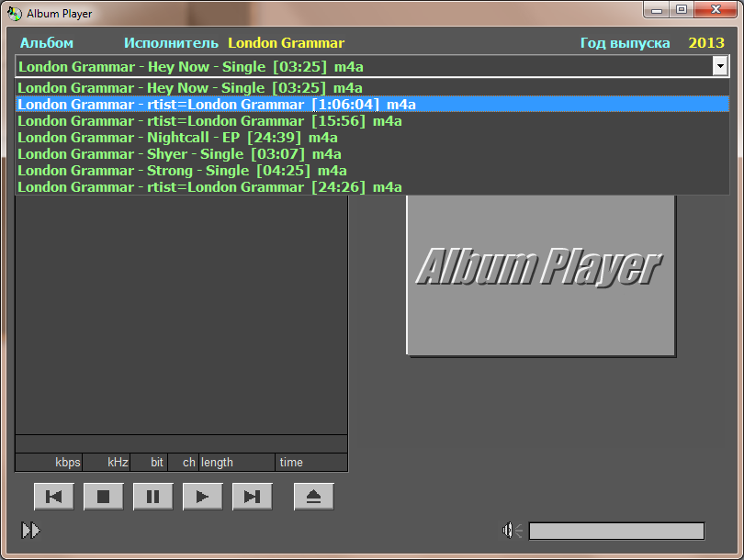Click artist name London Grammar in header

[286, 43]
